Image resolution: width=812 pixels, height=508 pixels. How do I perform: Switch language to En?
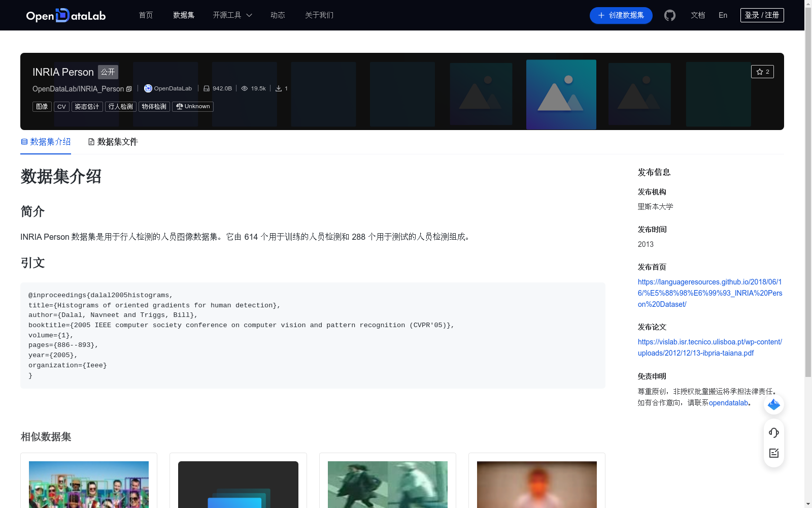[x=723, y=15]
